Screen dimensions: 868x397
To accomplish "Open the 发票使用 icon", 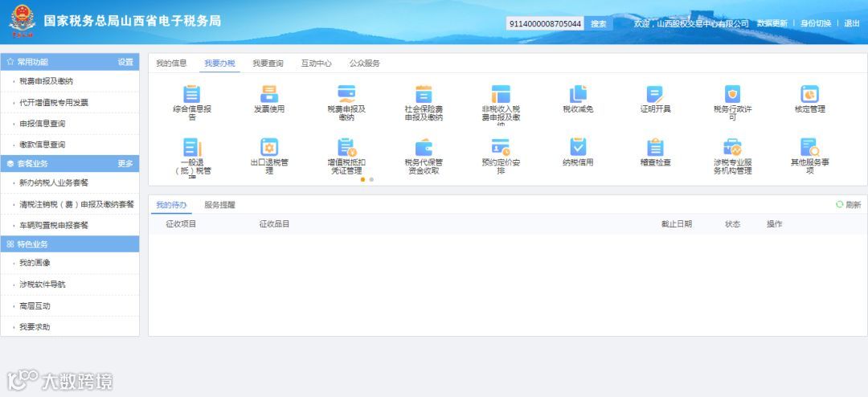I will pyautogui.click(x=269, y=93).
